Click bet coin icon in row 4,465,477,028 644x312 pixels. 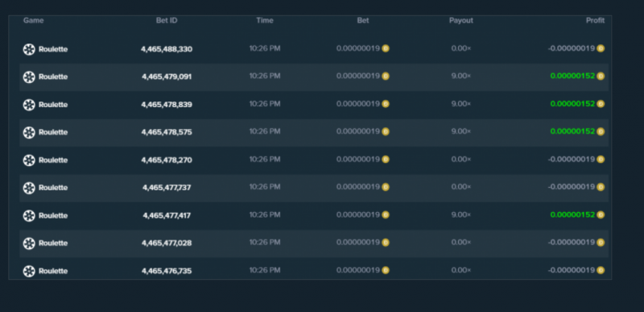coord(386,243)
